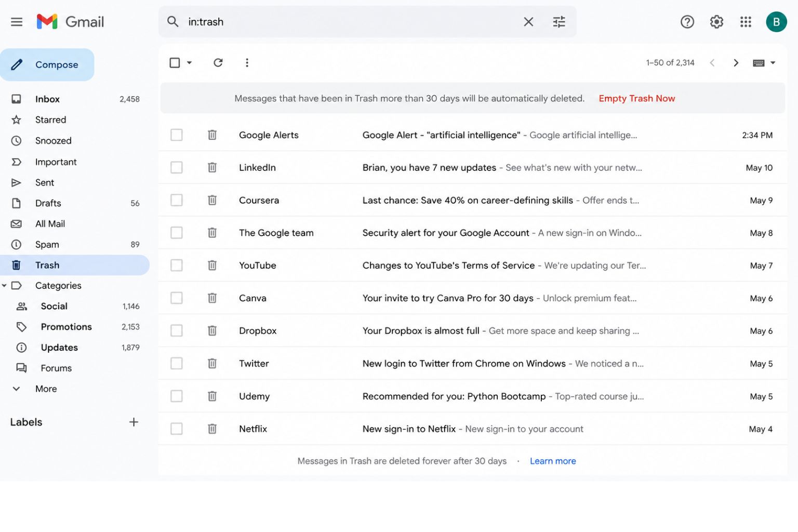Open the More three-dot toolbar menu
The image size is (798, 532).
point(247,63)
